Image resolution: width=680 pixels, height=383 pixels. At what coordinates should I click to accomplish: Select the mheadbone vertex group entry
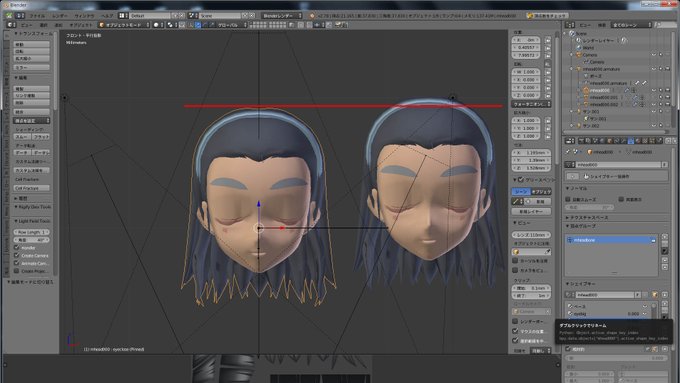click(x=611, y=240)
